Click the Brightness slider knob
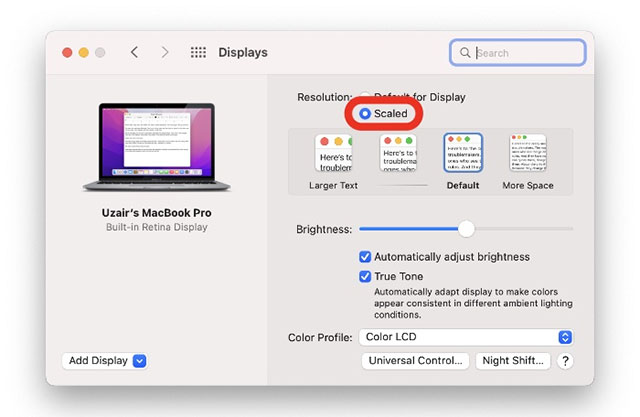 click(x=466, y=229)
